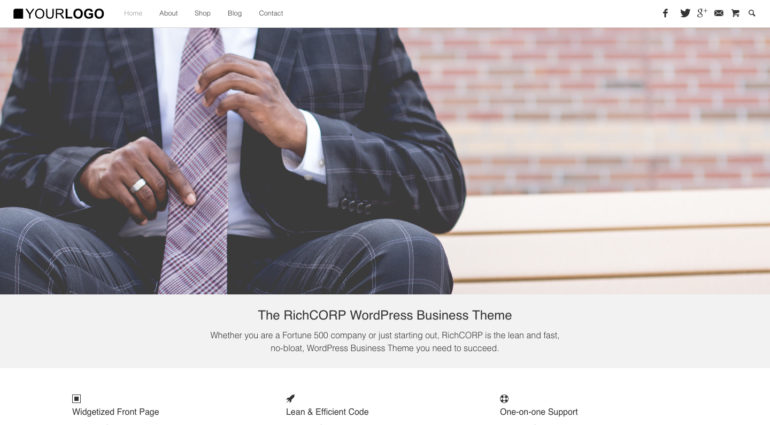770x425 pixels.
Task: Click the Lean & Efficient Code heading
Action: [328, 412]
